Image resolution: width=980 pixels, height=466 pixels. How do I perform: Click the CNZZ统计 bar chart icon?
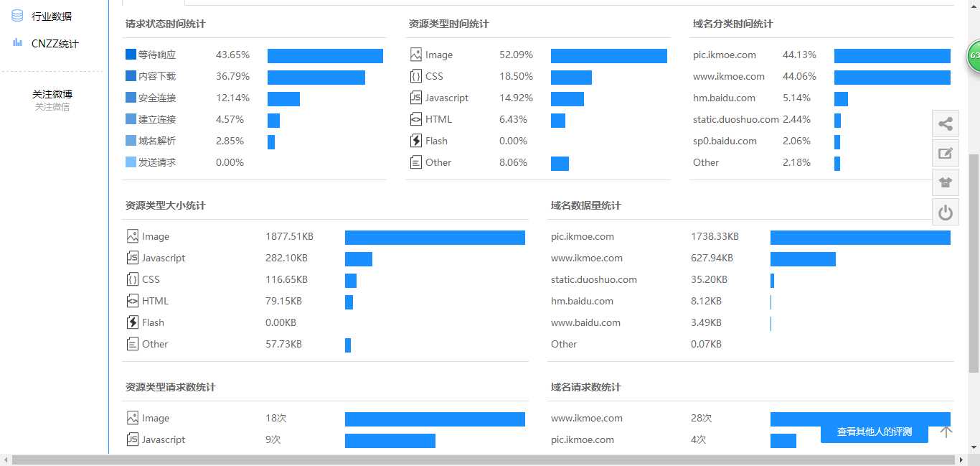17,43
